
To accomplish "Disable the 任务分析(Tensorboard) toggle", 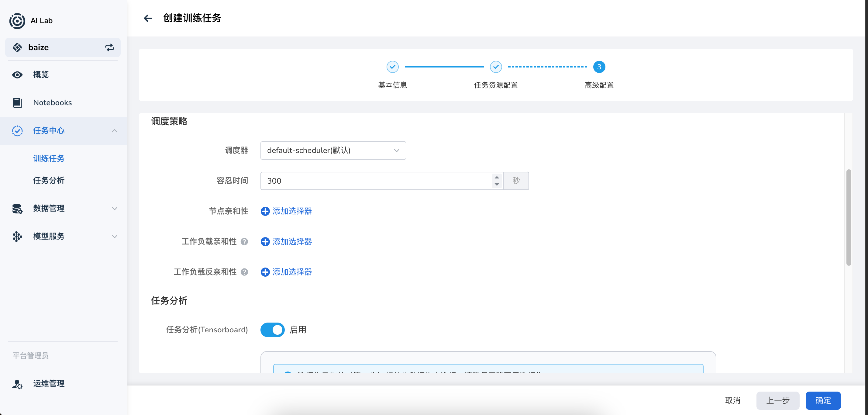I will (x=272, y=330).
